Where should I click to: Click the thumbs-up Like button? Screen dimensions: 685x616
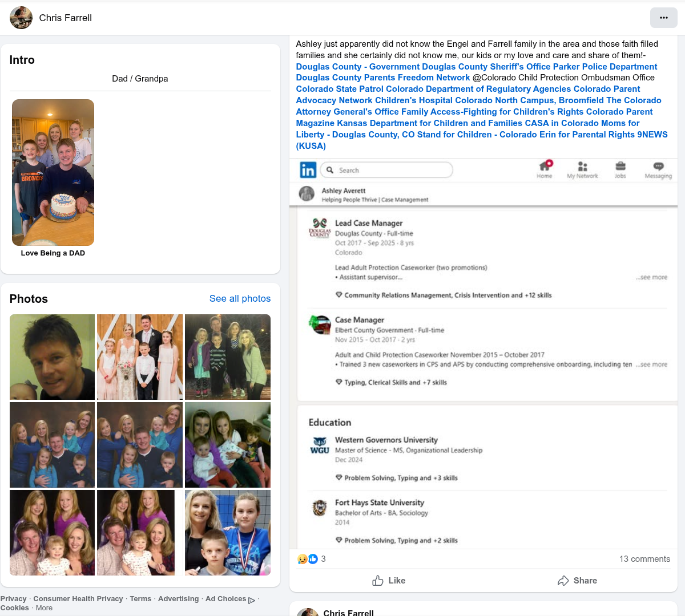(389, 581)
